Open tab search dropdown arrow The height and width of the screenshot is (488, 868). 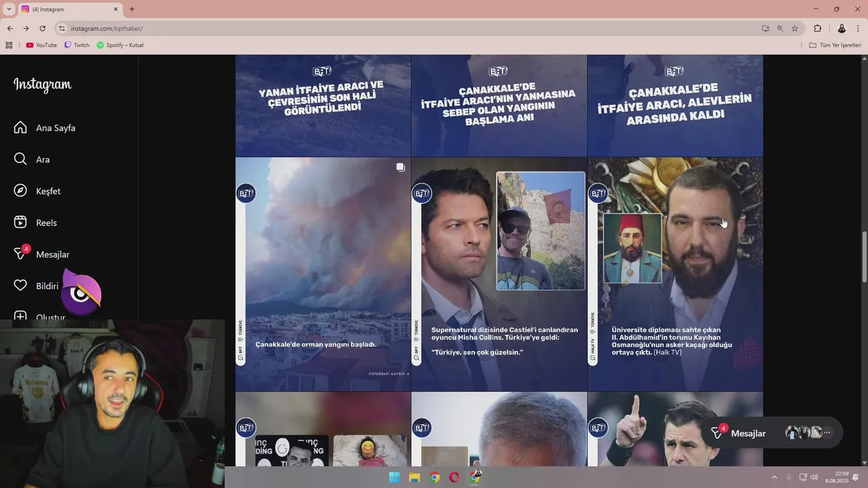click(9, 9)
